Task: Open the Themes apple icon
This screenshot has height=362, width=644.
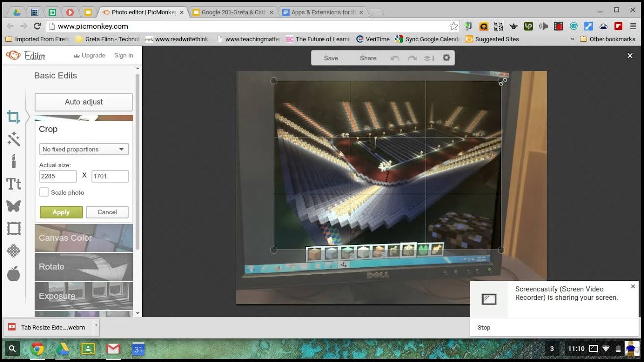Action: tap(13, 274)
